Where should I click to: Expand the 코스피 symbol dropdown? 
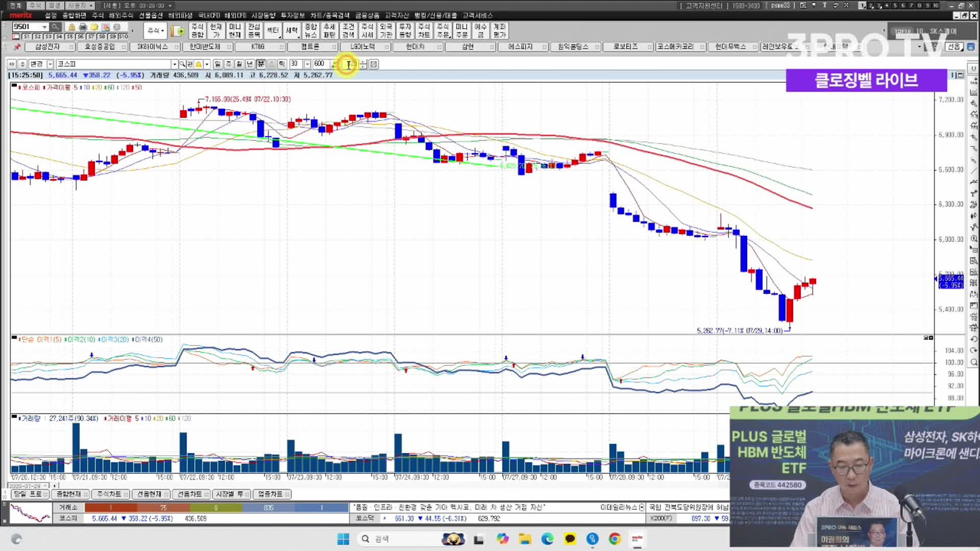[x=174, y=64]
